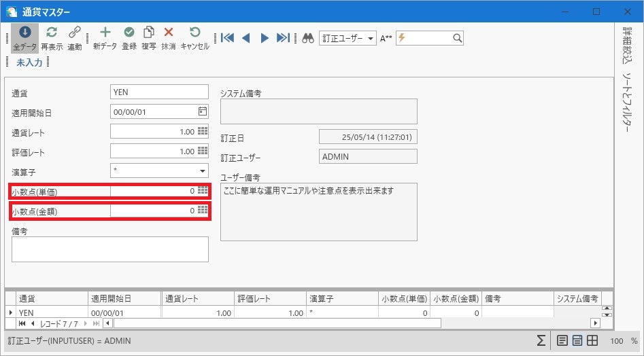Click the 通貨レート grid column header

(198, 298)
